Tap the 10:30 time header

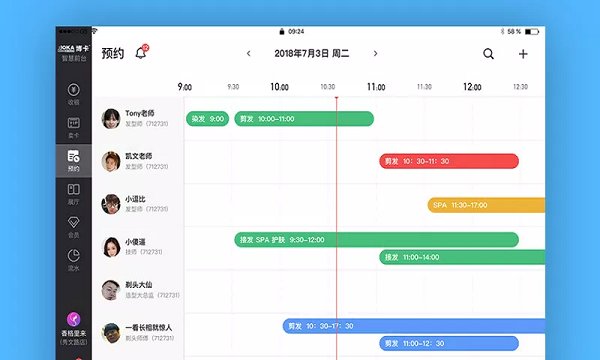coord(328,87)
